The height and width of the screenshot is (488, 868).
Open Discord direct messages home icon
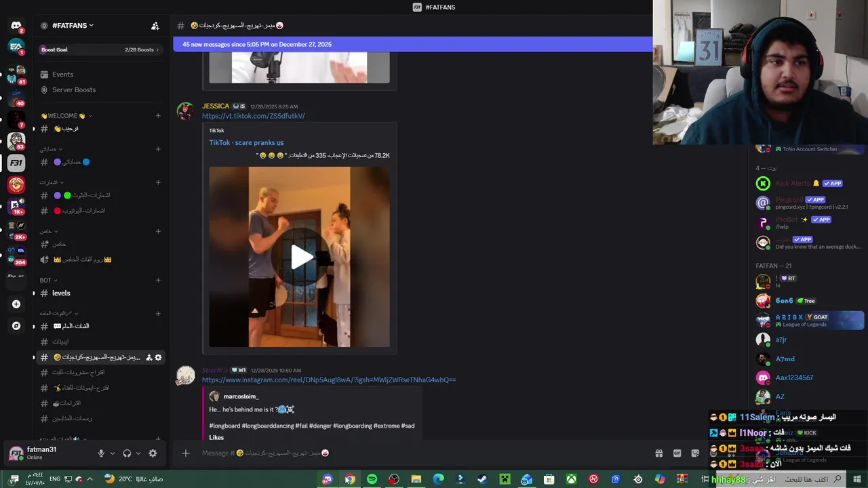coord(16,26)
